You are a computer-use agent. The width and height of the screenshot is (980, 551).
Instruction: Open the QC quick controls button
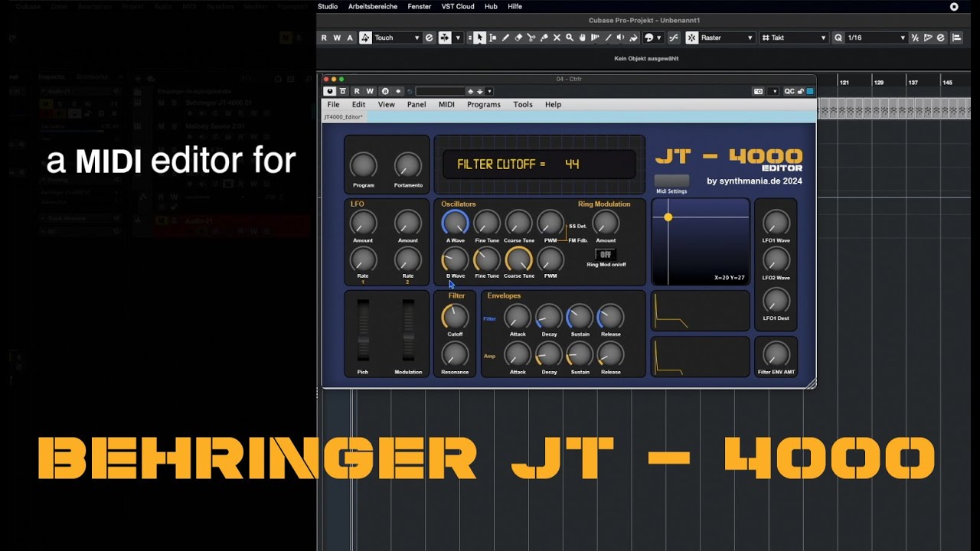789,91
